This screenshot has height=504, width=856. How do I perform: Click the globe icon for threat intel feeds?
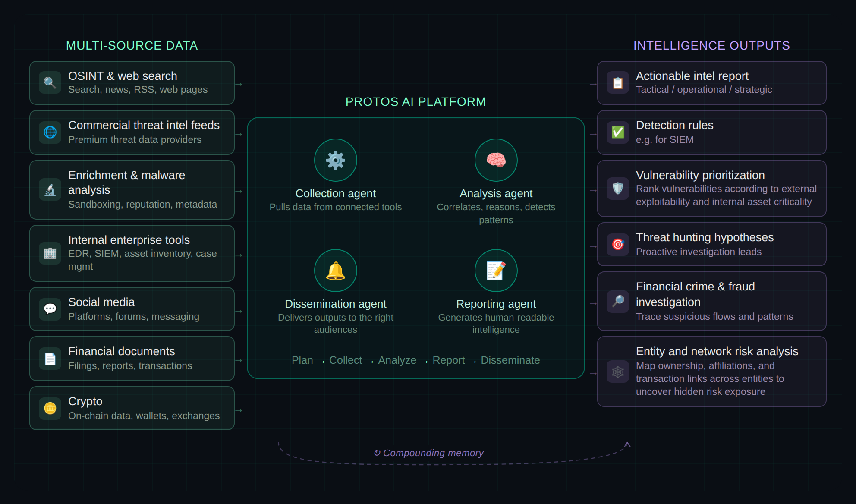point(50,132)
